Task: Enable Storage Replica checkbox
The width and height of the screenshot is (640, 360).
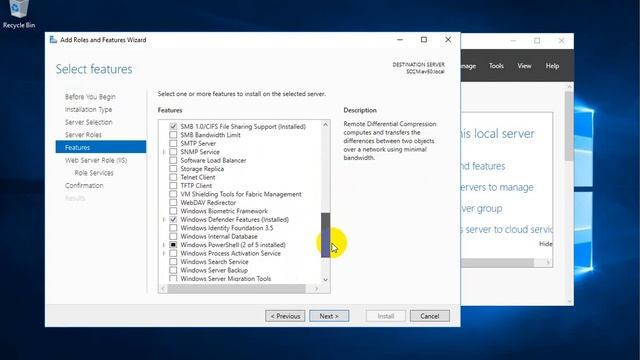Action: 173,169
